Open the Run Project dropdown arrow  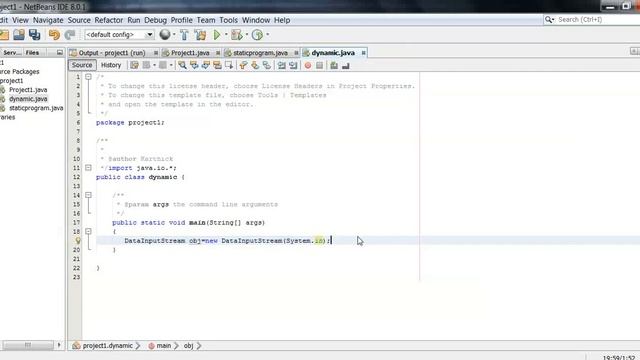tap(226, 35)
